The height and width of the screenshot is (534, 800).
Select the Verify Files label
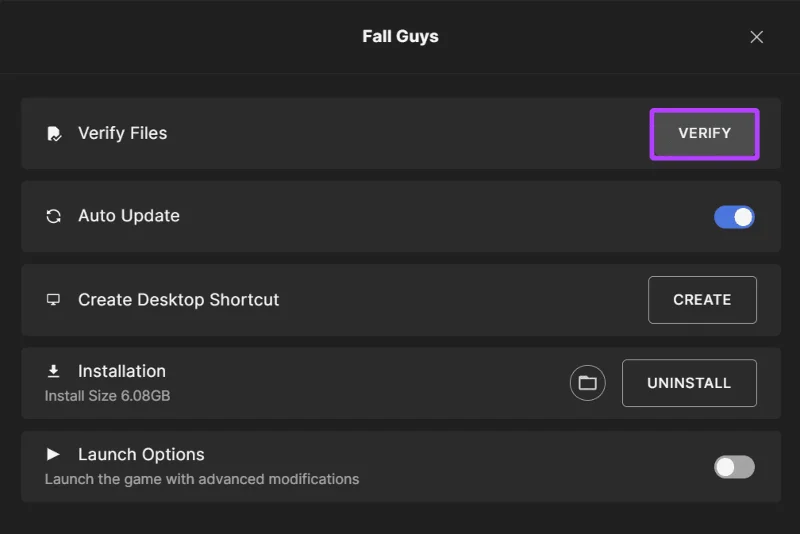coord(122,133)
